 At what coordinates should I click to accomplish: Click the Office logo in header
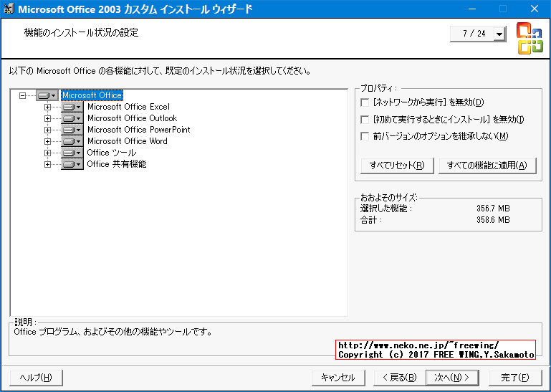[530, 38]
